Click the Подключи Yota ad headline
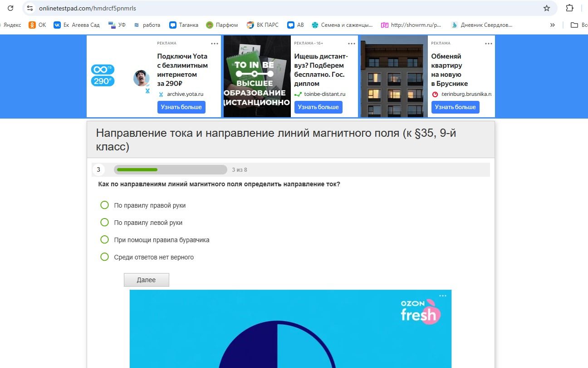This screenshot has height=368, width=588. (x=182, y=70)
